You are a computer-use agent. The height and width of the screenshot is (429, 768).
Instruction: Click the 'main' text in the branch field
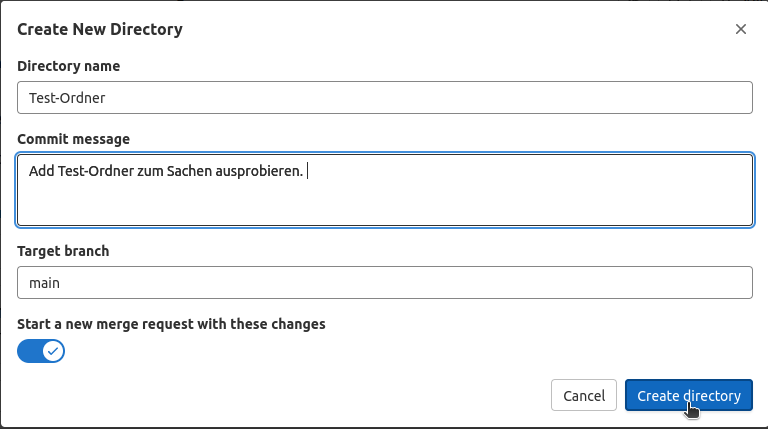coord(45,283)
